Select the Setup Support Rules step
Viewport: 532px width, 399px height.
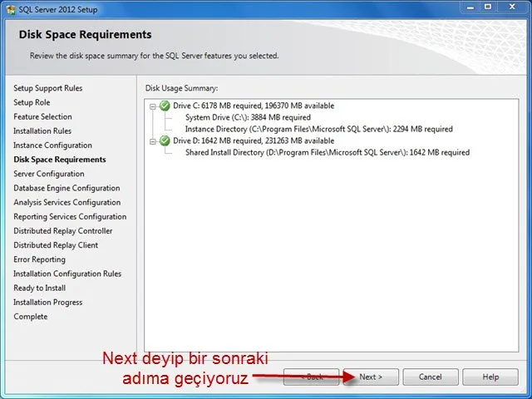point(48,88)
